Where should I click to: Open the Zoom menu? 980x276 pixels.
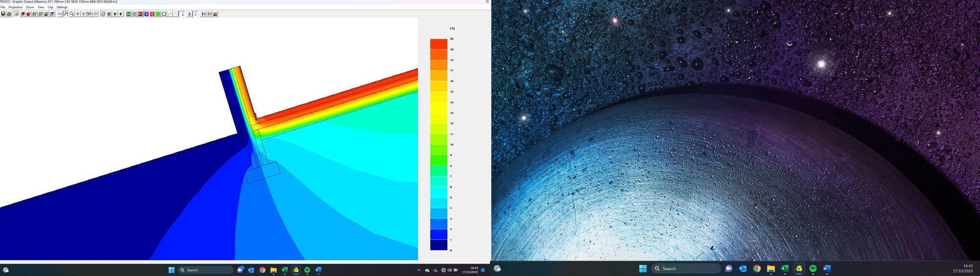pos(30,7)
